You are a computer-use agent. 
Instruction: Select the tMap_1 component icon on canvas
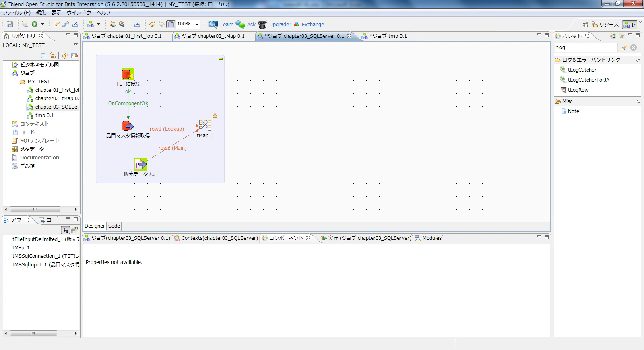point(205,125)
